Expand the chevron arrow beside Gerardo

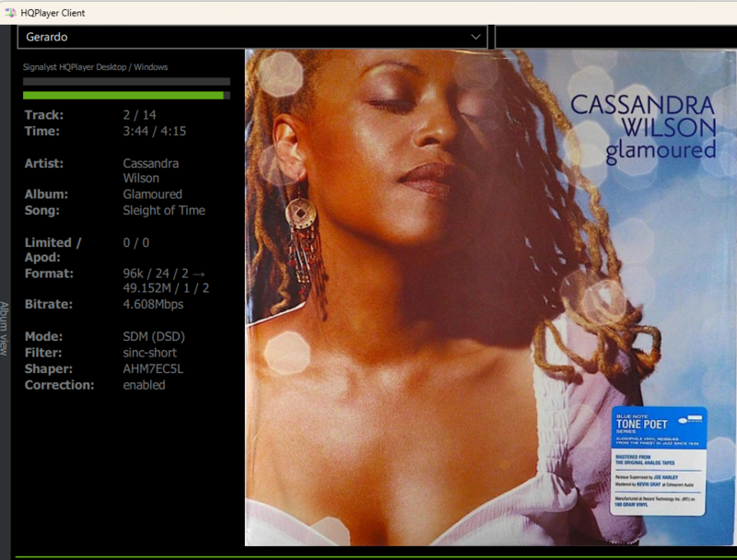click(x=475, y=37)
